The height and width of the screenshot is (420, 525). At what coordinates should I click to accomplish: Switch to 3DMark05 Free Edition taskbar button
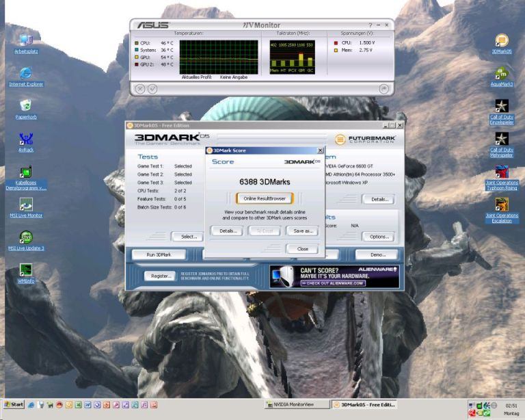364,404
